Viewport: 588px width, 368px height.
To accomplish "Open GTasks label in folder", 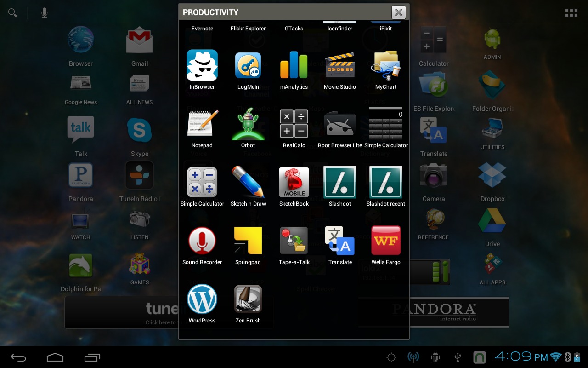I will (x=294, y=29).
